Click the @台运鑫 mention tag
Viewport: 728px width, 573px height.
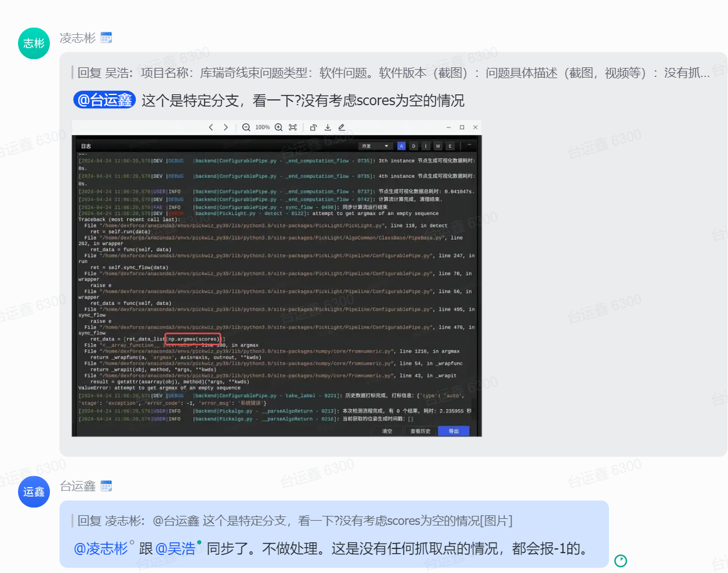click(x=105, y=100)
